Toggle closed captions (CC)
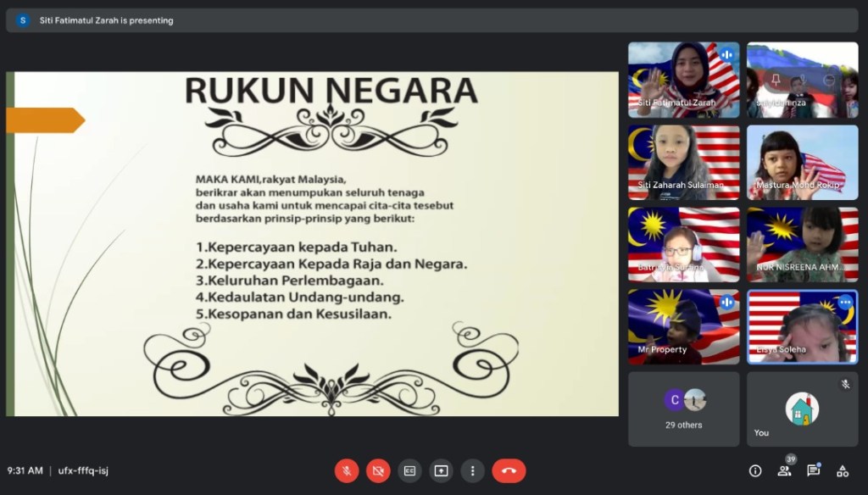This screenshot has width=868, height=495. tap(409, 470)
